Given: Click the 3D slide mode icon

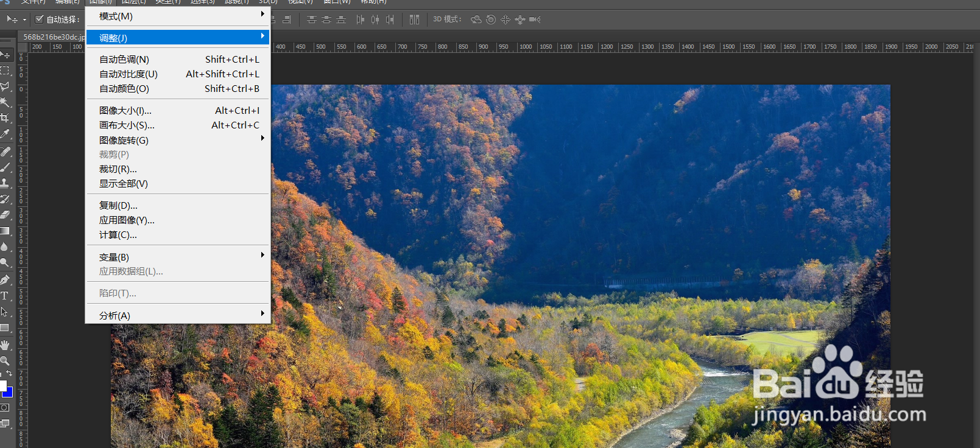Looking at the screenshot, I should pyautogui.click(x=520, y=19).
